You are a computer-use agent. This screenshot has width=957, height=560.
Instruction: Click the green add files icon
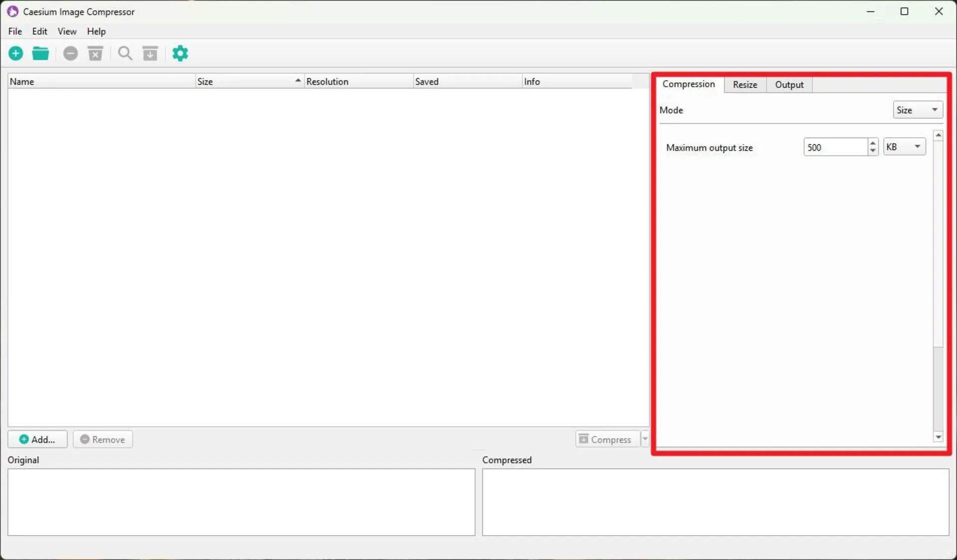(x=16, y=53)
